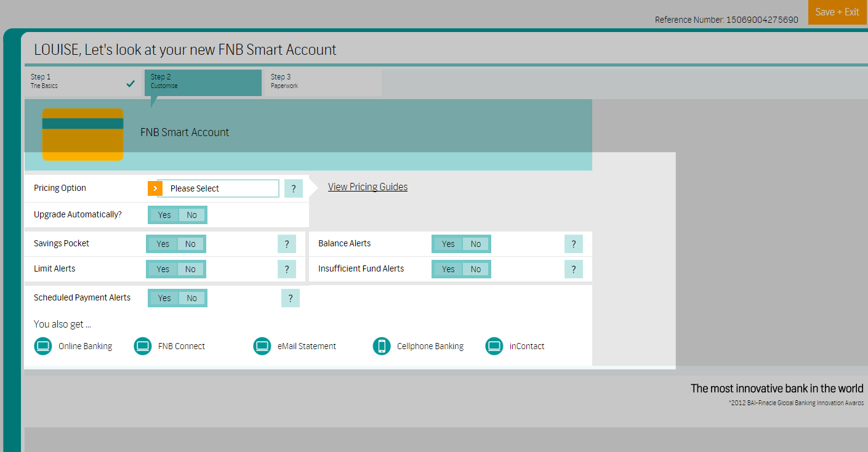The width and height of the screenshot is (868, 452).
Task: Choose No for Limit Alerts
Action: (190, 269)
